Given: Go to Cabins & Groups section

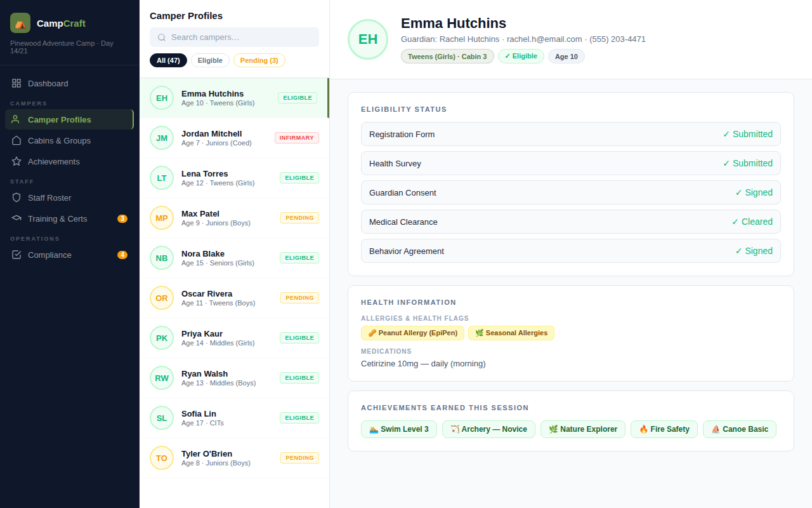Looking at the screenshot, I should pos(69,140).
